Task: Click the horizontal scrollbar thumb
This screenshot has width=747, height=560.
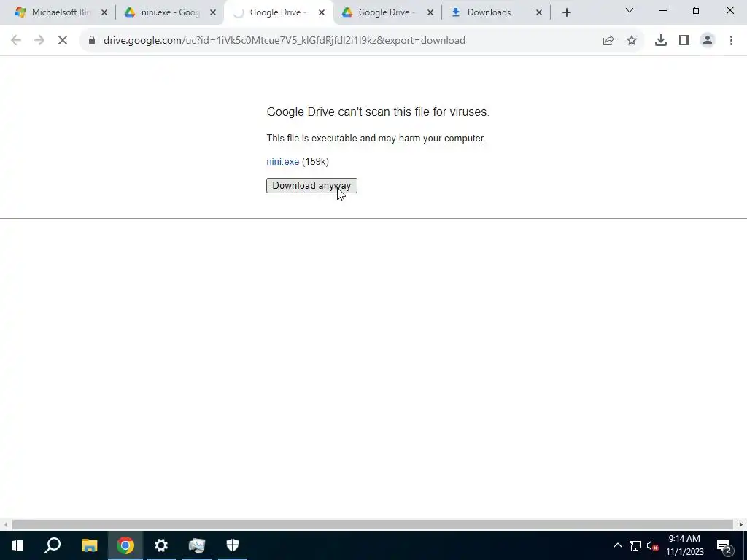Action: click(373, 525)
